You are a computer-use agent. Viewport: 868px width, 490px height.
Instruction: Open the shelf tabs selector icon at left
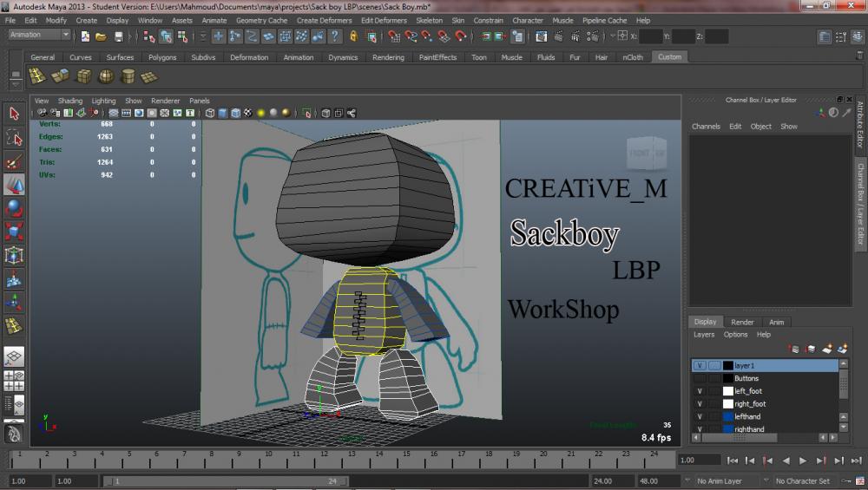[x=16, y=74]
